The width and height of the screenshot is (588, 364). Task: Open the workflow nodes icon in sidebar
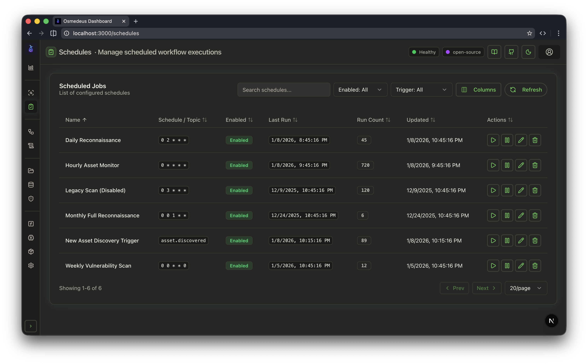coord(31,132)
